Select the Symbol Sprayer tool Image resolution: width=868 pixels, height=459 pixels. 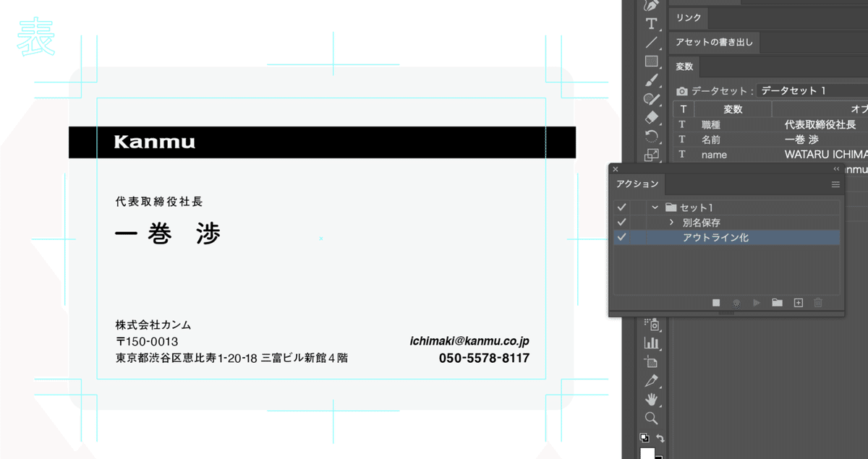point(651,325)
